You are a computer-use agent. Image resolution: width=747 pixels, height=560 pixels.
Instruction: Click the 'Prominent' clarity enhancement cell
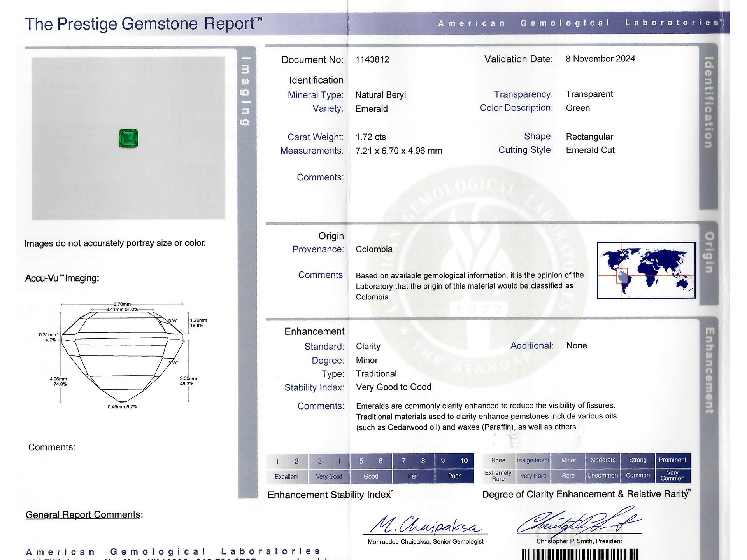pyautogui.click(x=673, y=460)
